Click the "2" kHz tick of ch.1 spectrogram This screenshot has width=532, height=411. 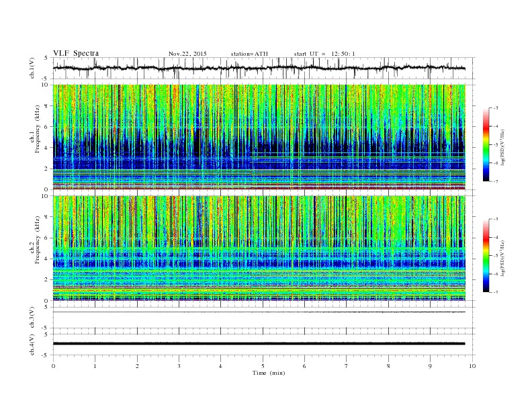tap(47, 169)
